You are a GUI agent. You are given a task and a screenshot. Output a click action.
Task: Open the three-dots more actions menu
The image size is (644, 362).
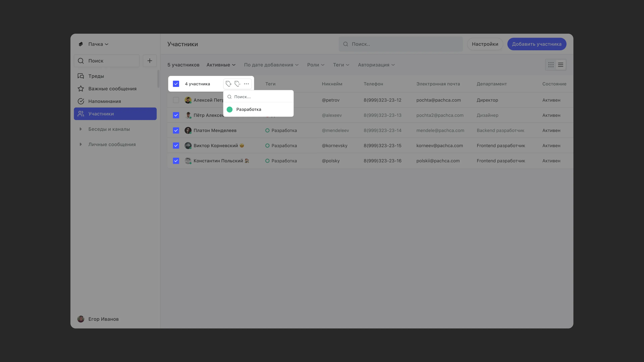pos(246,84)
